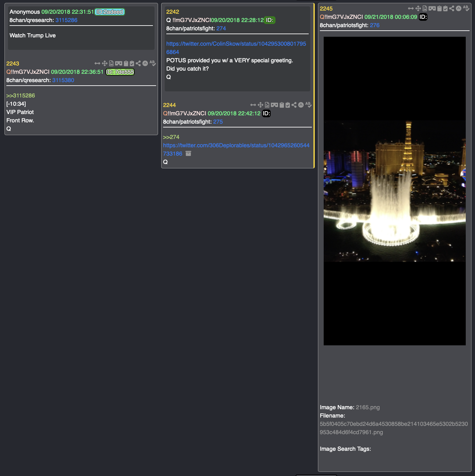Open qresearch post link 3115286

[66, 20]
